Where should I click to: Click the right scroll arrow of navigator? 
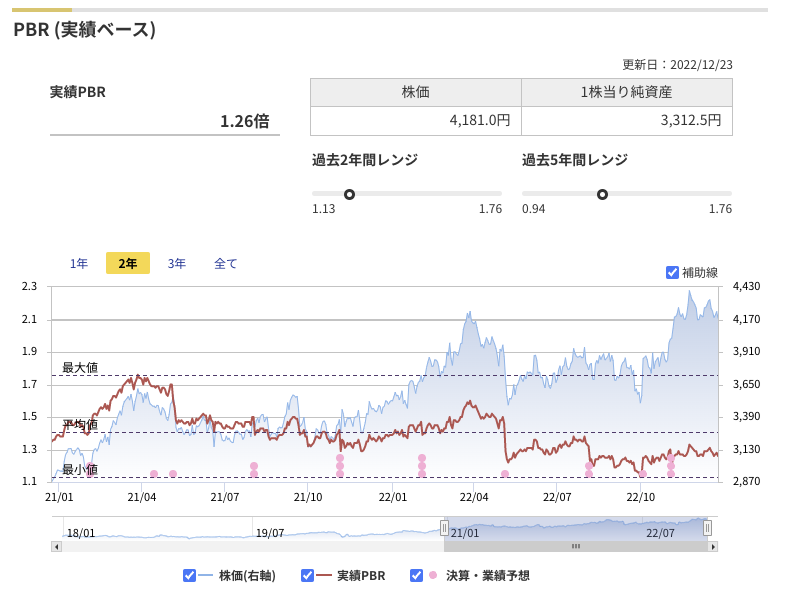tap(713, 546)
